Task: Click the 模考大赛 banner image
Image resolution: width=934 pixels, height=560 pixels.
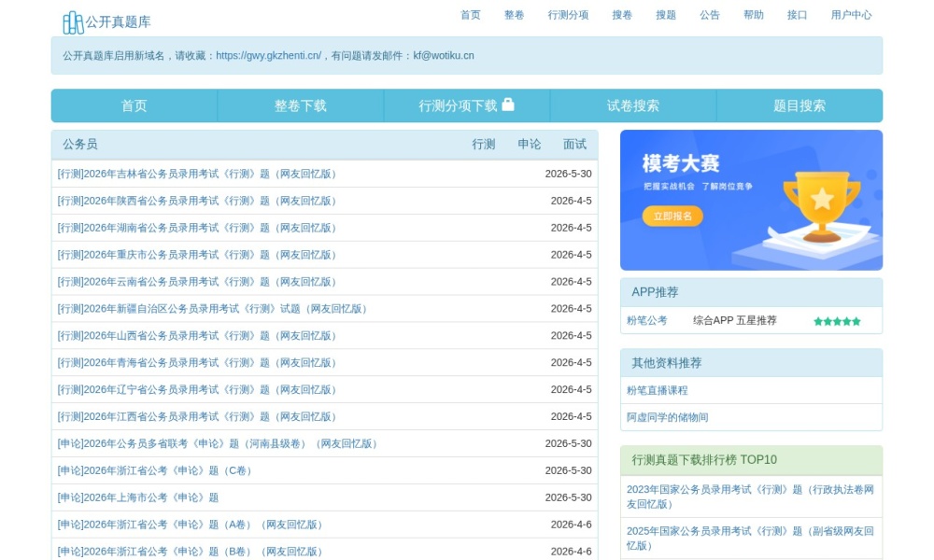Action: (x=751, y=200)
